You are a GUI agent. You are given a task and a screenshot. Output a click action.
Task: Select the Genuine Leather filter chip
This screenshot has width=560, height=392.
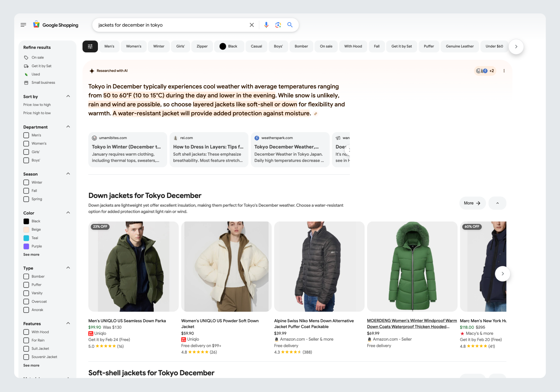click(459, 46)
